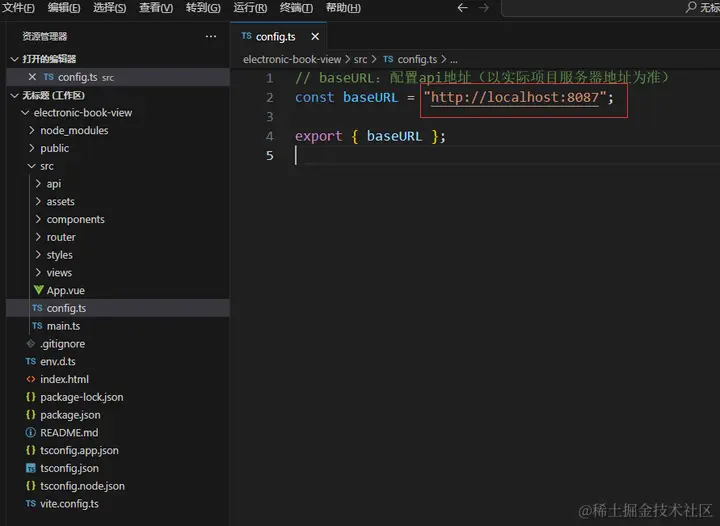Image resolution: width=720 pixels, height=526 pixels.
Task: Open package-lock.json file
Action: tap(82, 397)
